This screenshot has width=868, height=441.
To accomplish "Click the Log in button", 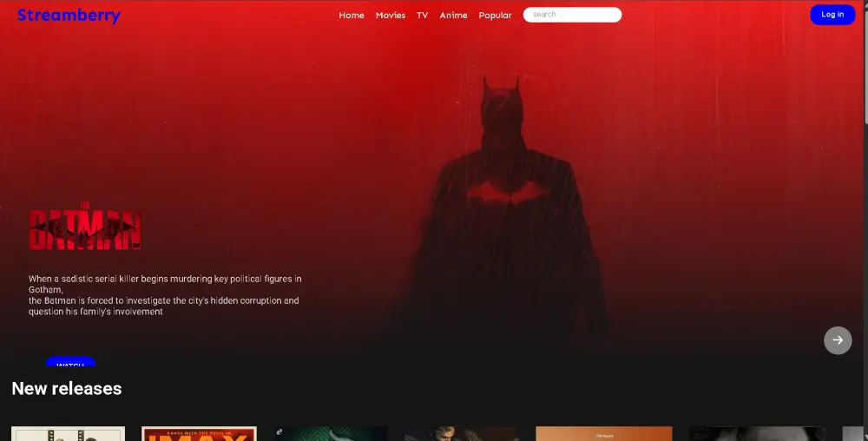I will coord(832,15).
